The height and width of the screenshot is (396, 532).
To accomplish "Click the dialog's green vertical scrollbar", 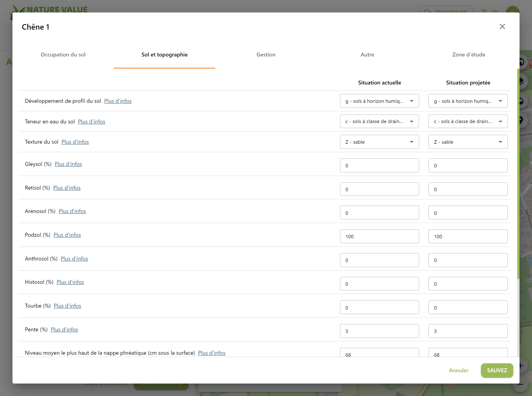I will (518, 174).
